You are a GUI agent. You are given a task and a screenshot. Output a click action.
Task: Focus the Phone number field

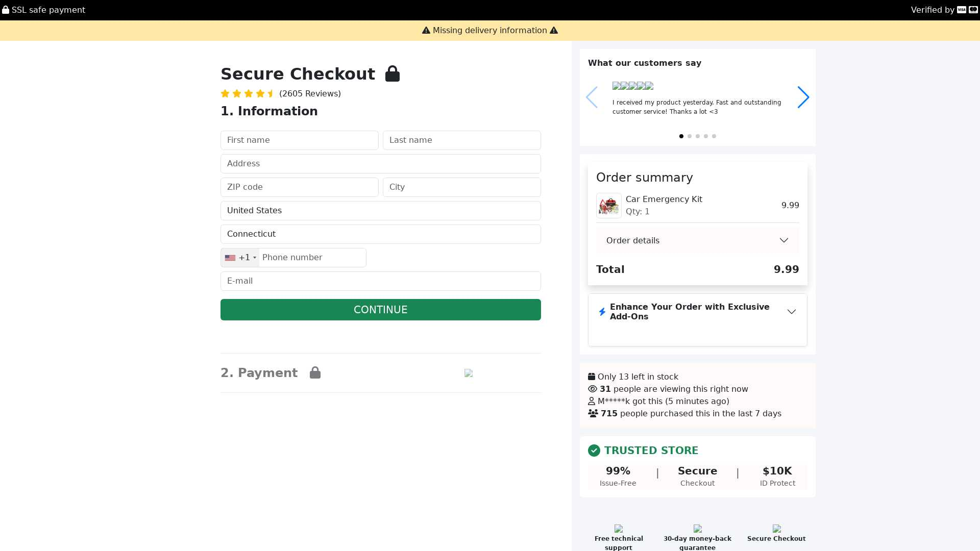pos(312,258)
